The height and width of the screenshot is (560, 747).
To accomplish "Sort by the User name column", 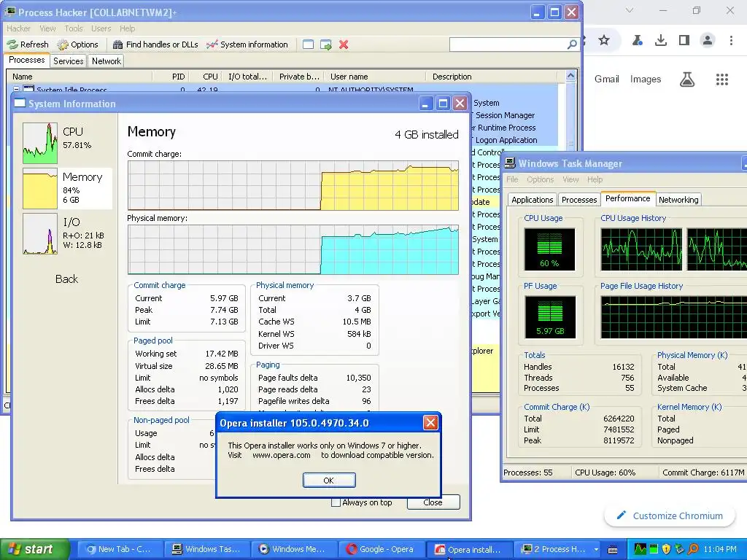I will [375, 77].
